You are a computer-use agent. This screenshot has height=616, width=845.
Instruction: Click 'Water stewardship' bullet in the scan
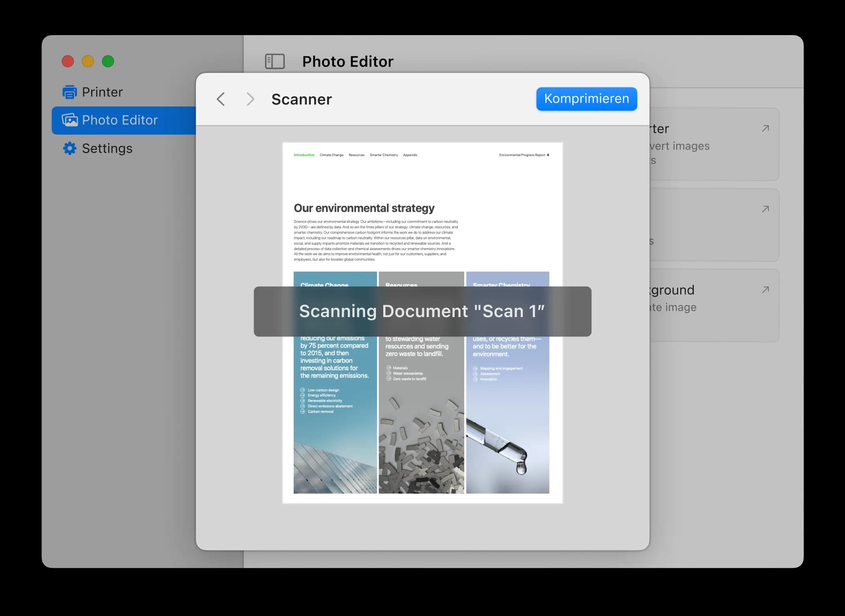pos(408,373)
